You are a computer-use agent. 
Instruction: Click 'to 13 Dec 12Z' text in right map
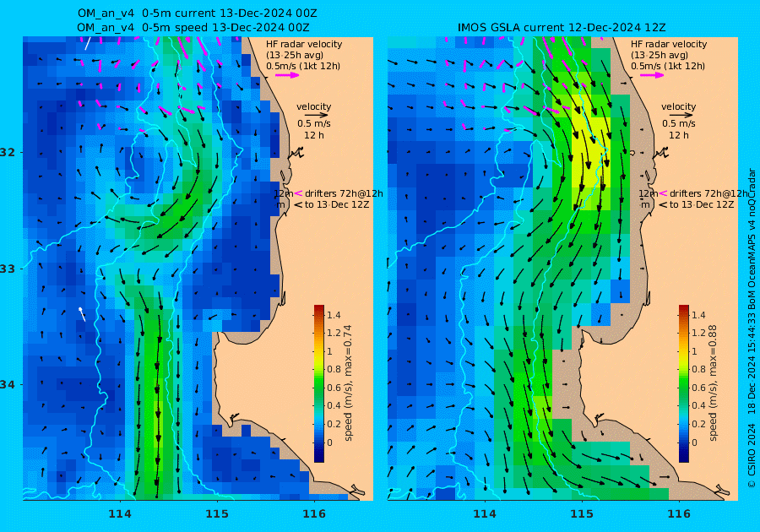pos(701,205)
